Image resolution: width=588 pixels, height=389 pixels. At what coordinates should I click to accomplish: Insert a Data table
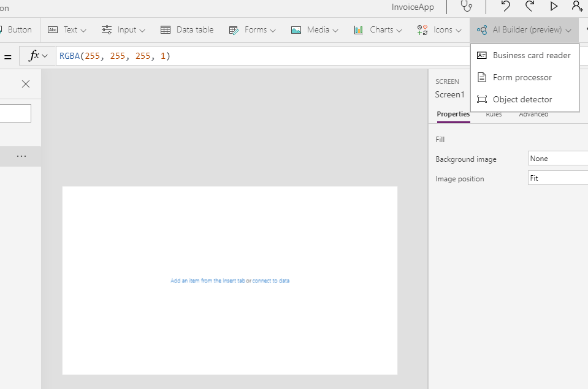(187, 29)
